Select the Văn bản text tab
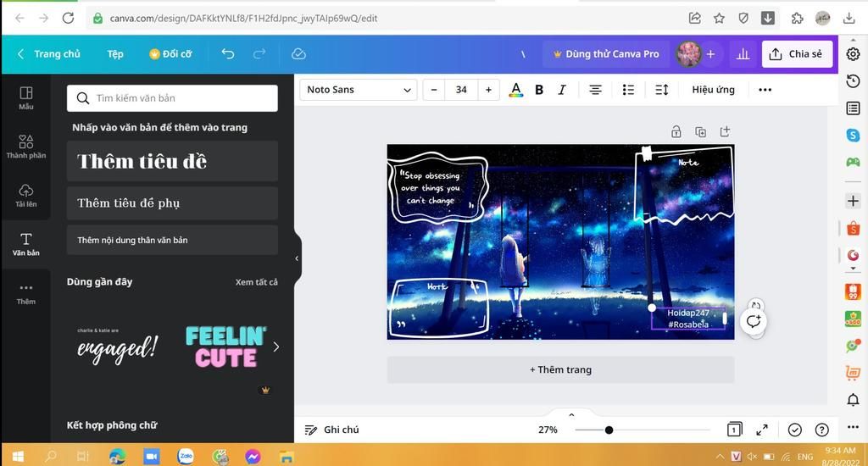 click(x=26, y=244)
